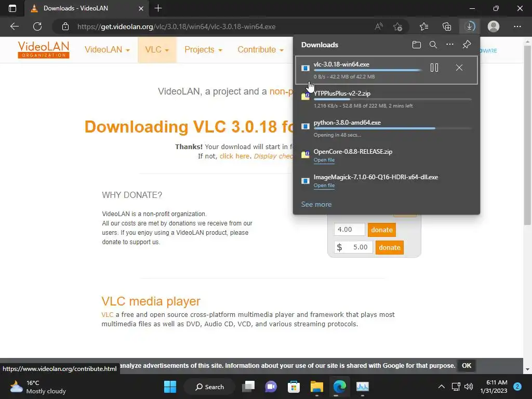The image size is (532, 399).
Task: Open the weather widget showing 16°C
Action: click(x=37, y=387)
